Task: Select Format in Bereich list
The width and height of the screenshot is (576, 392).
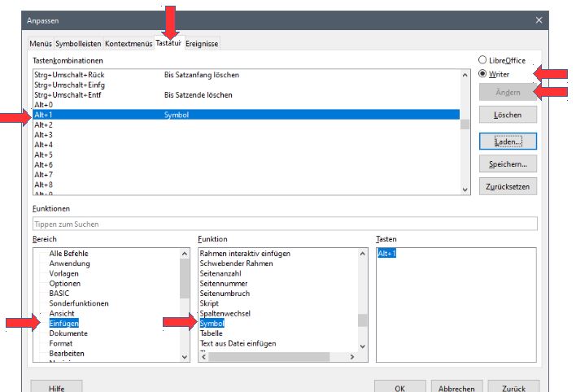Action: click(x=61, y=343)
